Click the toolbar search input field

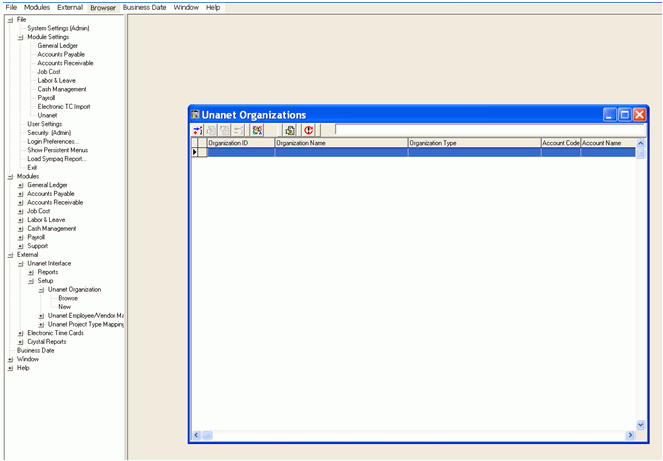coord(490,129)
